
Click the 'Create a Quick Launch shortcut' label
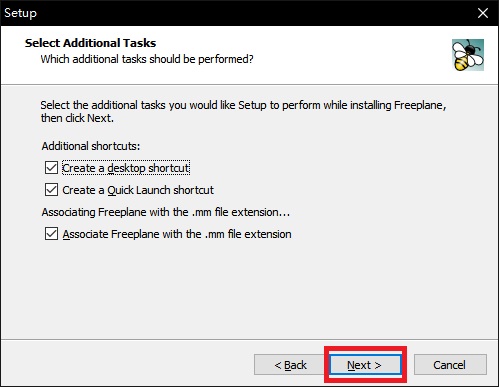point(138,190)
